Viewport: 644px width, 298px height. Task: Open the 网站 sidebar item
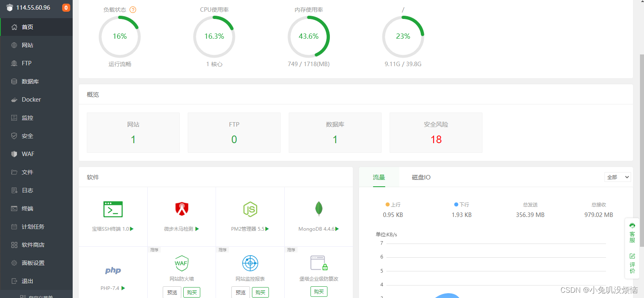click(x=36, y=45)
